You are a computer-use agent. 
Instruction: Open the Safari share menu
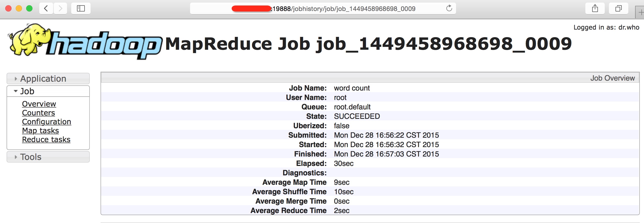tap(595, 8)
